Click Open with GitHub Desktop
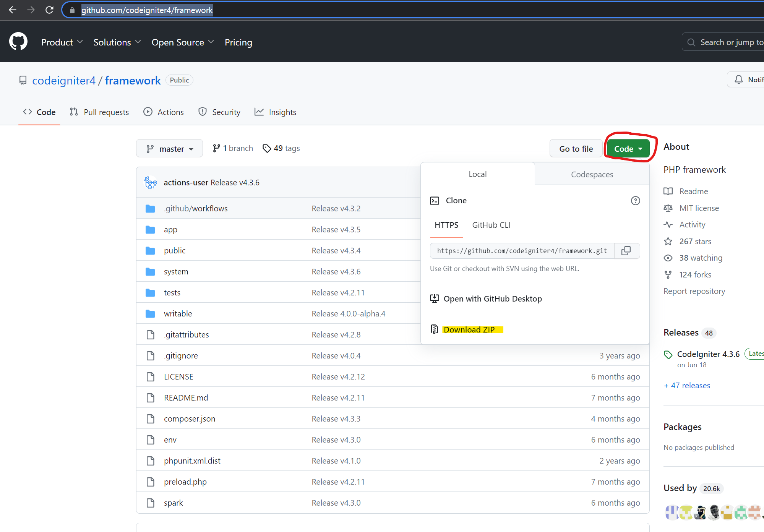Image resolution: width=764 pixels, height=532 pixels. coord(492,298)
